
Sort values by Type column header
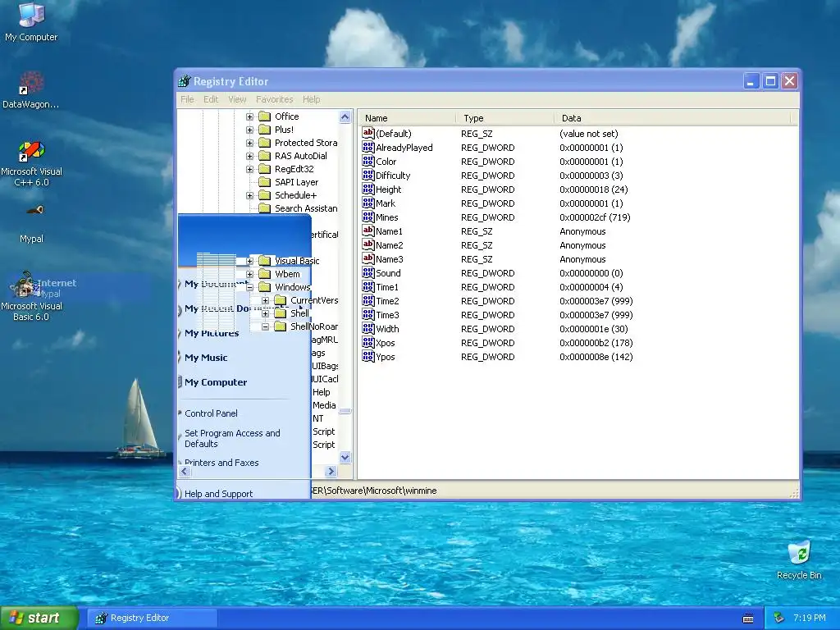tap(504, 118)
